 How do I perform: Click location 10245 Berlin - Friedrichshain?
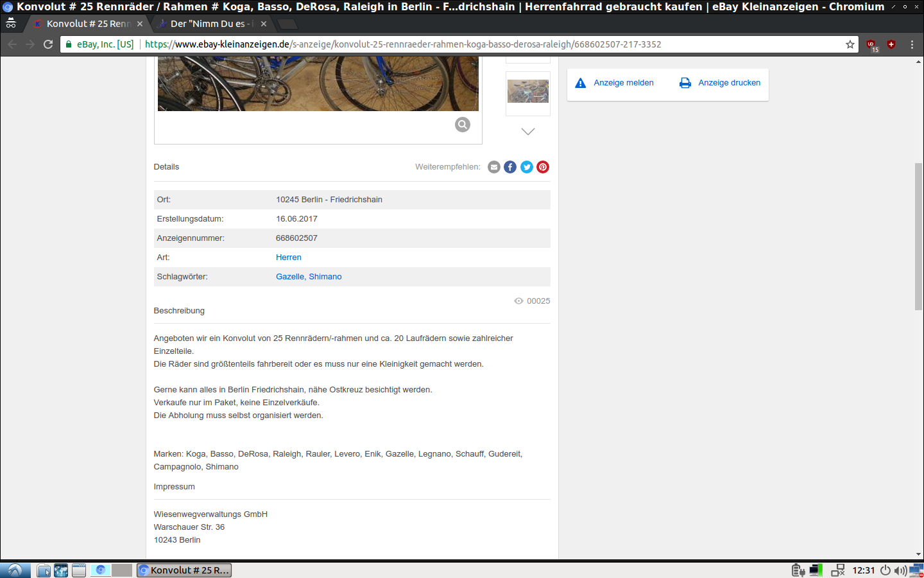pos(329,200)
